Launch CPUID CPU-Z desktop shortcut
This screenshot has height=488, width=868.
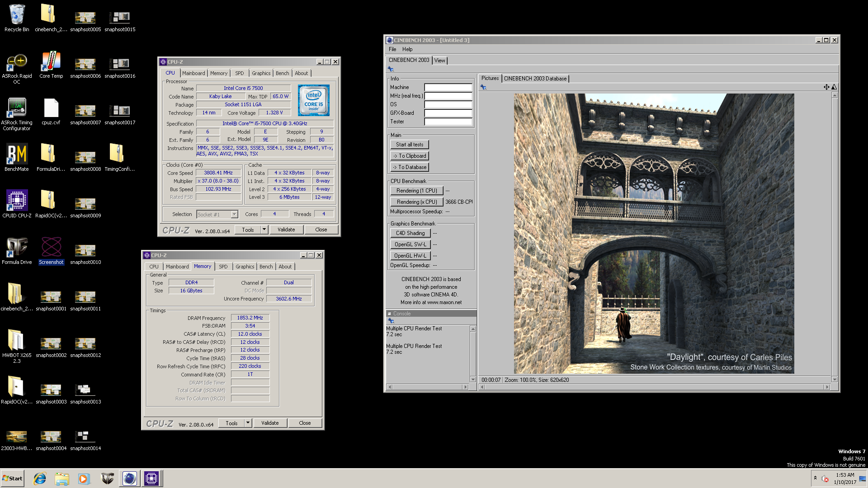tap(17, 204)
